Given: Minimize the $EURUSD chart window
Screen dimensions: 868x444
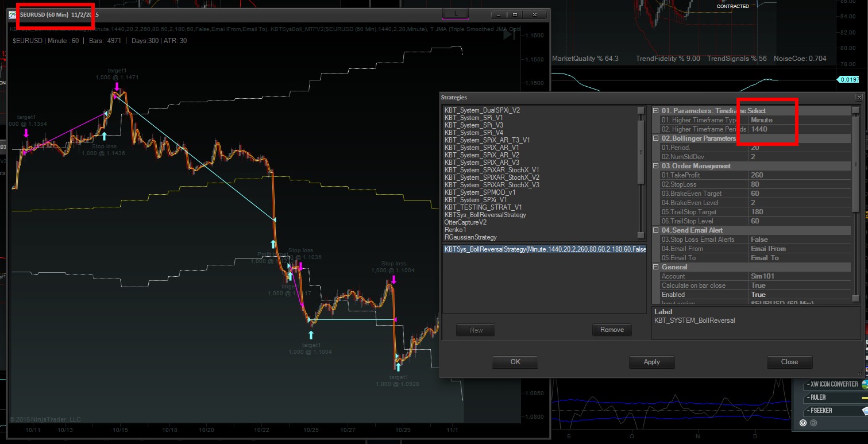Looking at the screenshot, I should [x=499, y=15].
